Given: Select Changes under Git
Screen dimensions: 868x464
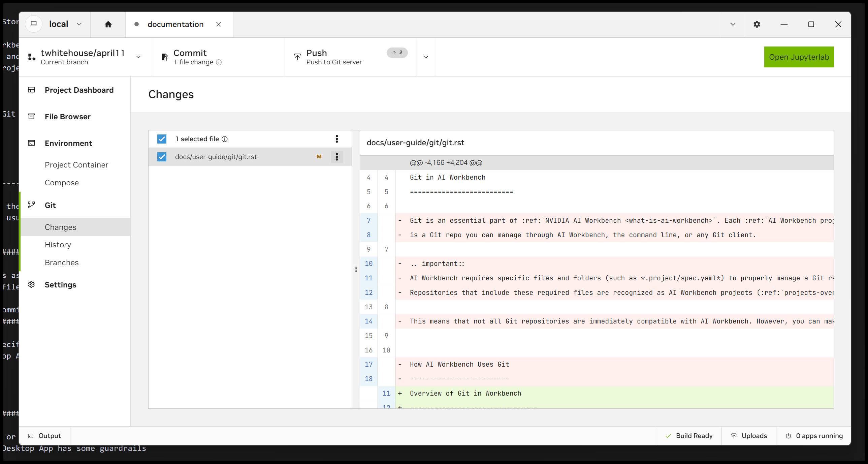Looking at the screenshot, I should click(x=75, y=227).
